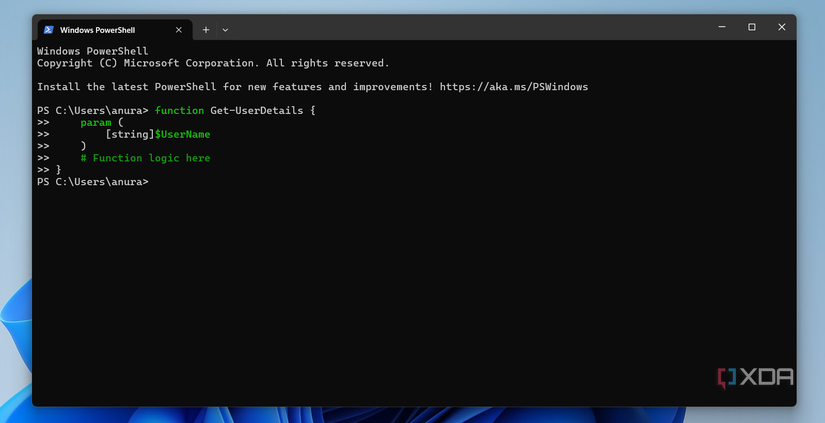Click the XDA logo watermark
The height and width of the screenshot is (423, 825).
(755, 377)
